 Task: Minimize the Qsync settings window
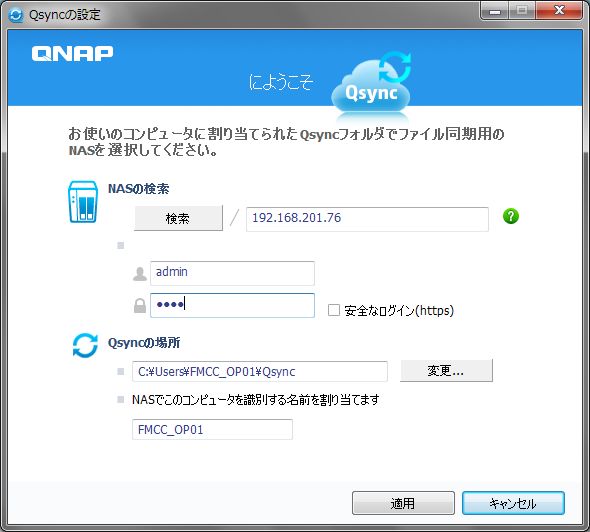pyautogui.click(x=495, y=10)
